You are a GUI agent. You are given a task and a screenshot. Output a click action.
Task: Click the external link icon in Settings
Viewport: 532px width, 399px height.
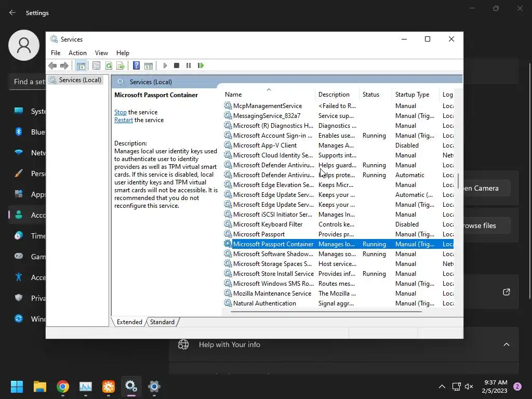click(x=506, y=292)
